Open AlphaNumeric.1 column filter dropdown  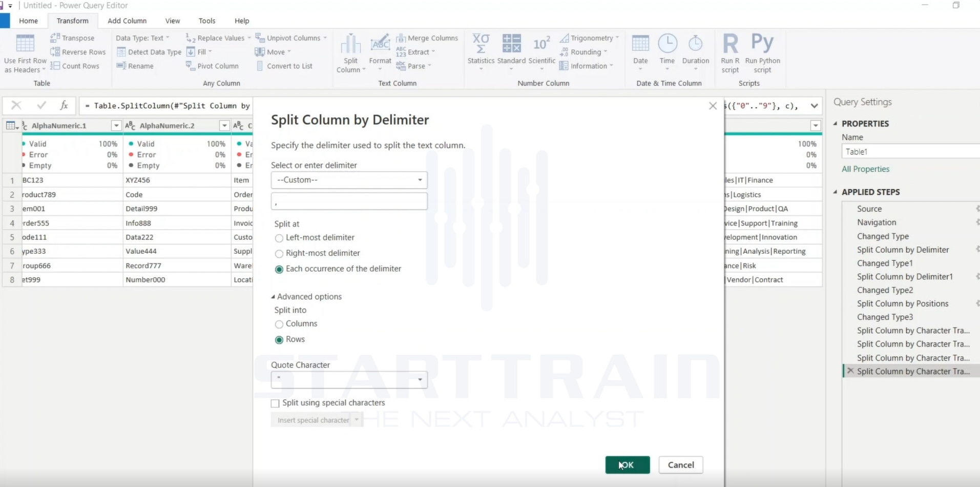(x=116, y=126)
